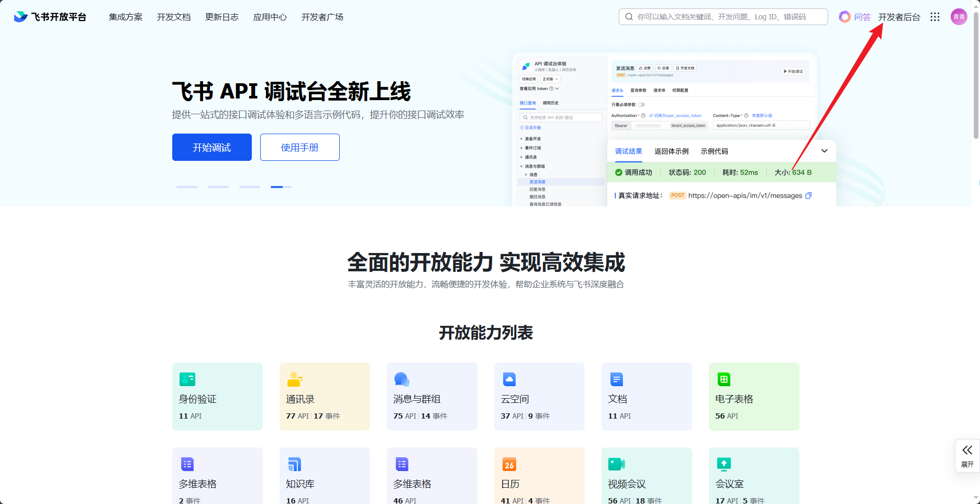The height and width of the screenshot is (504, 980).
Task: Click the API 调试台 preview banner image
Action: 674,129
